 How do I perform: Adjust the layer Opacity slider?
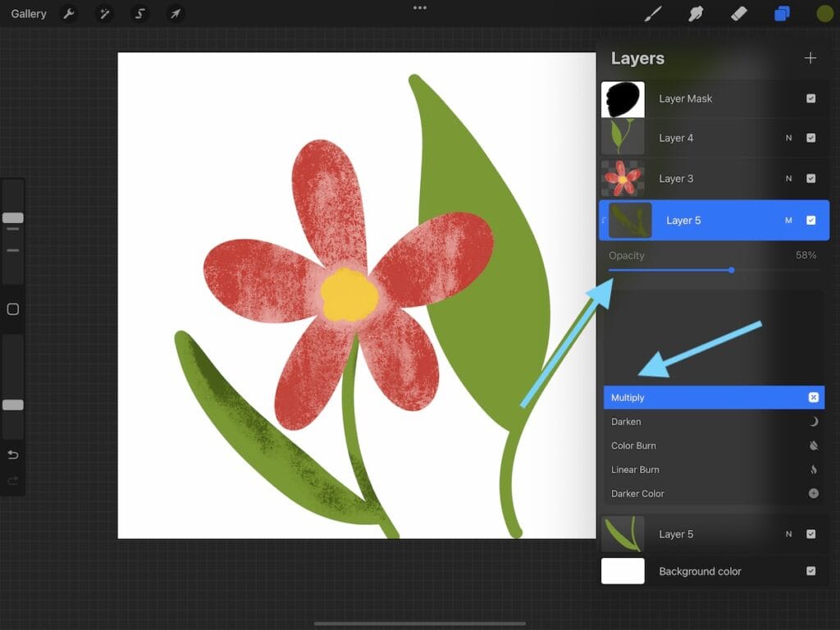click(x=731, y=270)
